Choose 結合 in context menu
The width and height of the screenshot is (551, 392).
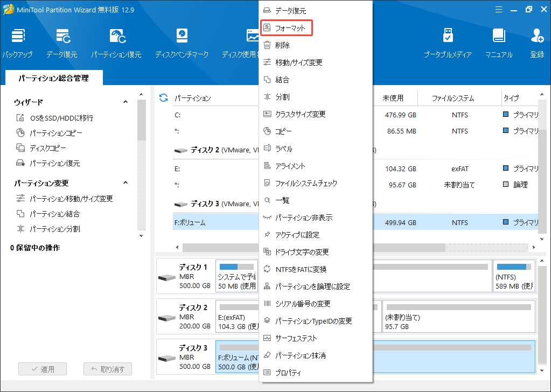316,80
